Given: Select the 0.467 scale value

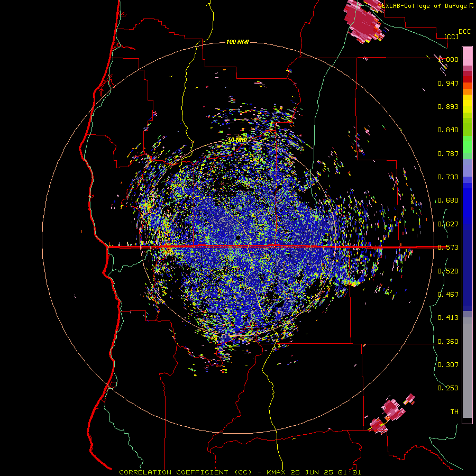Looking at the screenshot, I should [x=448, y=295].
